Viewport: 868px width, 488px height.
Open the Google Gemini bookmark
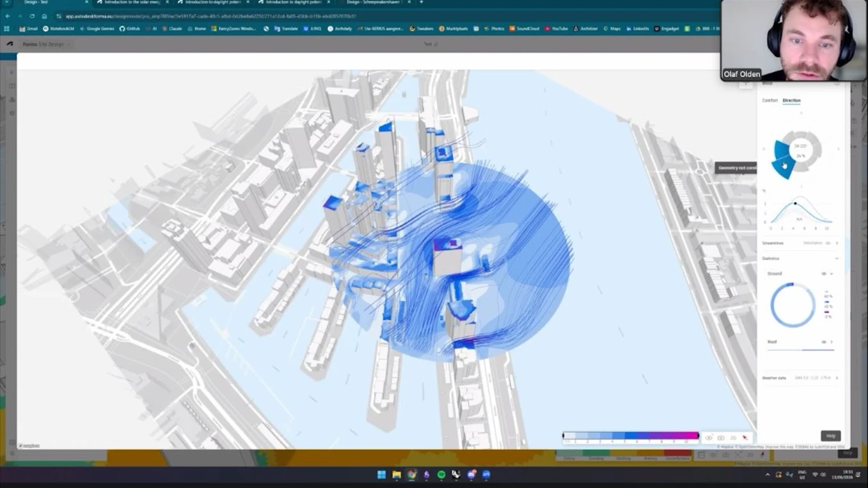click(x=97, y=29)
